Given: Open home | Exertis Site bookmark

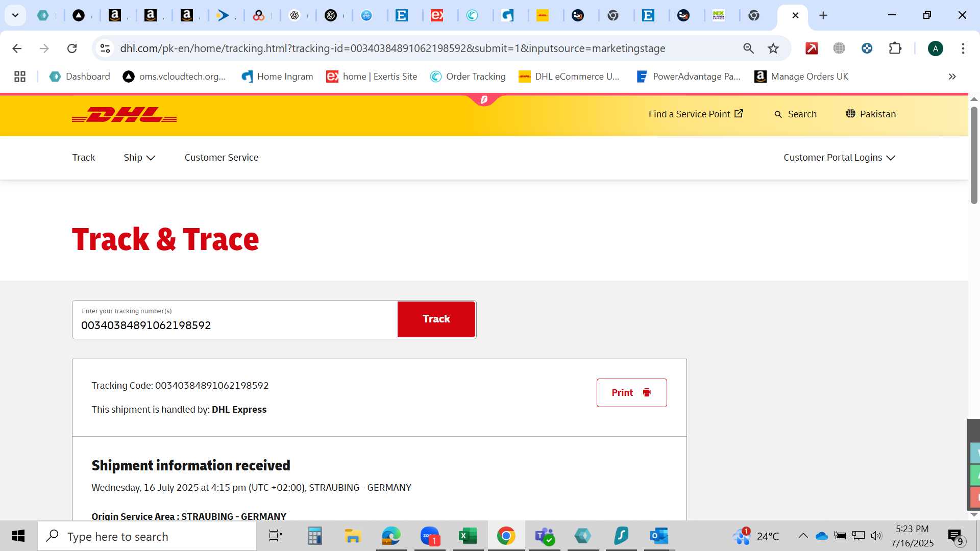Looking at the screenshot, I should (x=372, y=77).
